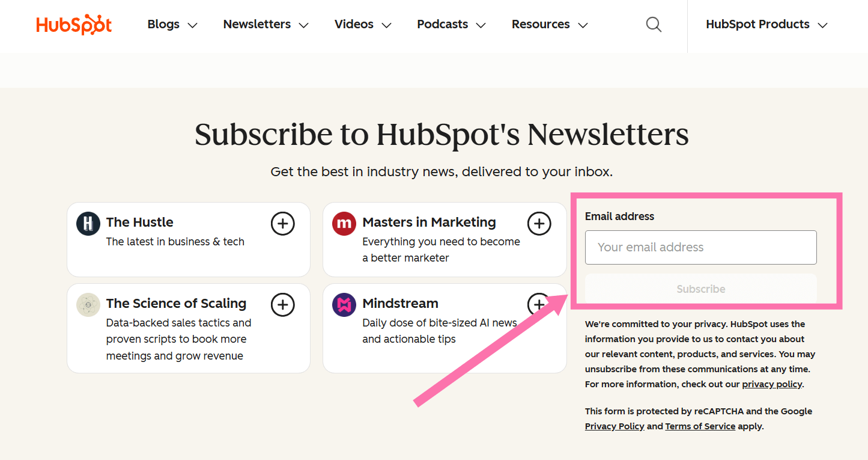Open the Podcasts menu
Viewport: 868px width, 460px height.
451,25
